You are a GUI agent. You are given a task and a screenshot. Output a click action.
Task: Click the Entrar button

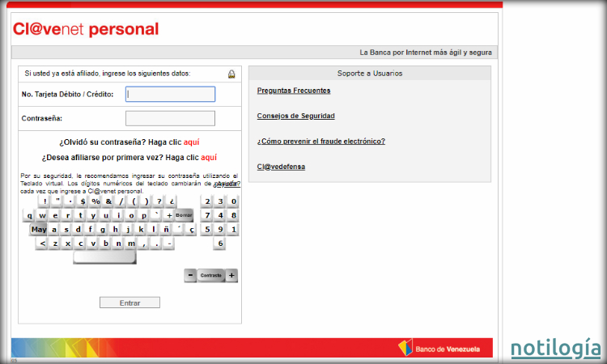pos(129,303)
